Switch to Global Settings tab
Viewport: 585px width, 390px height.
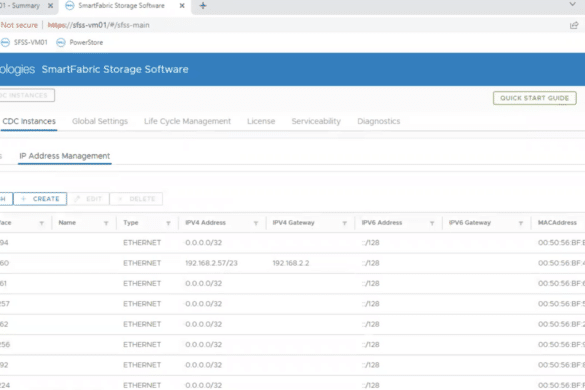[100, 121]
